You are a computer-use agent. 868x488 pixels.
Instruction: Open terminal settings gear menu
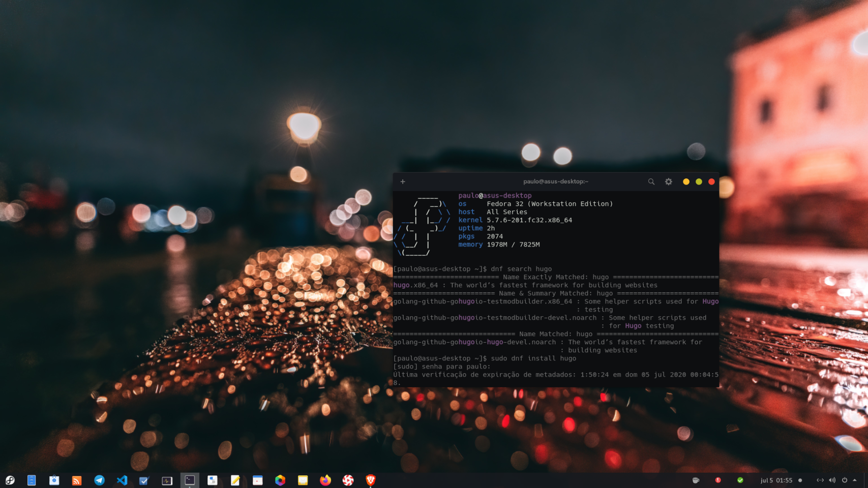coord(668,181)
